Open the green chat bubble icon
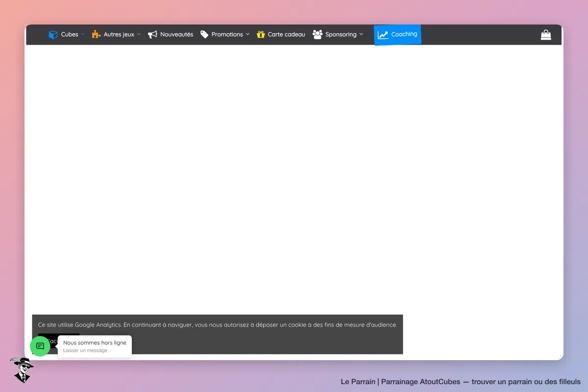This screenshot has height=392, width=588. tap(40, 346)
